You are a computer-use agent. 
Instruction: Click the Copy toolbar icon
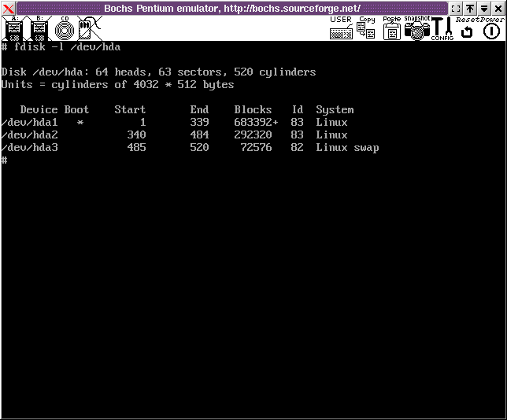[x=366, y=28]
